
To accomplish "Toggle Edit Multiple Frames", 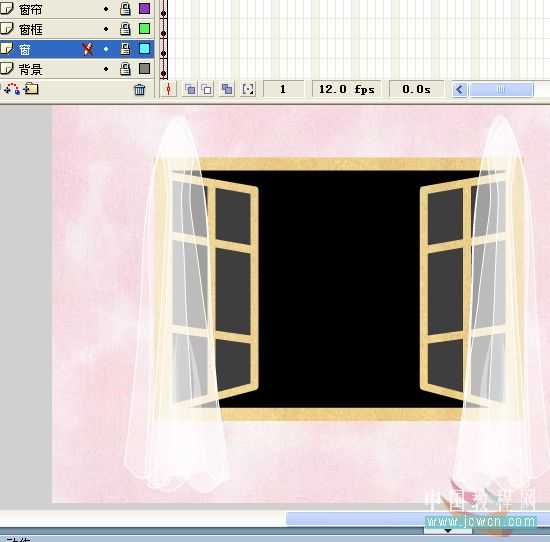I will click(227, 89).
